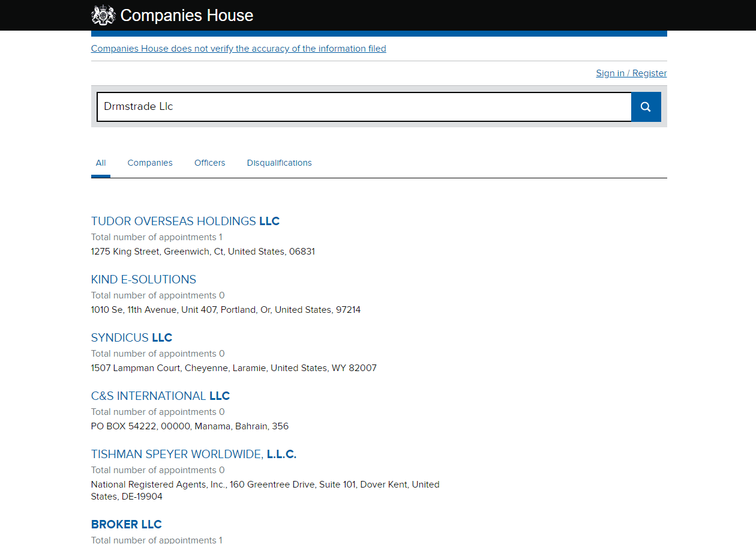Switch to the Companies tab
Image resolution: width=756 pixels, height=544 pixels.
[x=150, y=163]
